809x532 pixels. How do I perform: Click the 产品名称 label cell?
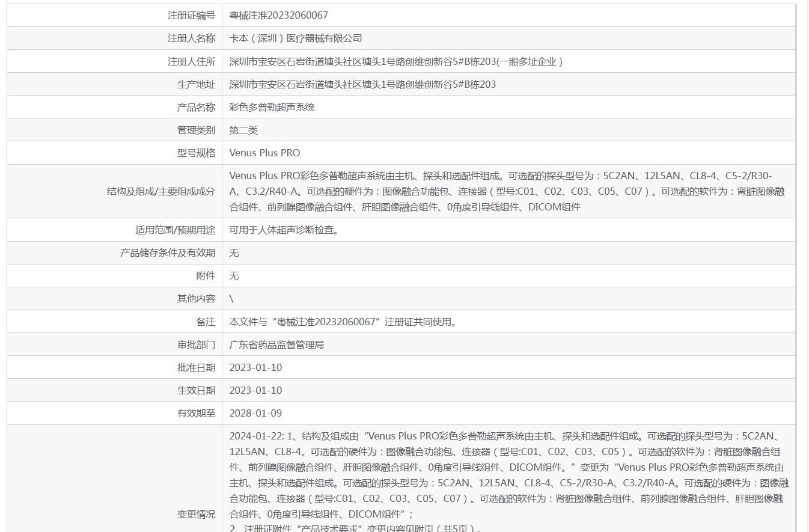114,107
